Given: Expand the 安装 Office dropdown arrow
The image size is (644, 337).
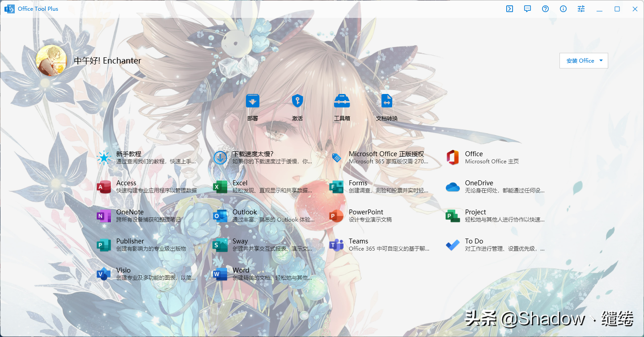Looking at the screenshot, I should [x=601, y=60].
